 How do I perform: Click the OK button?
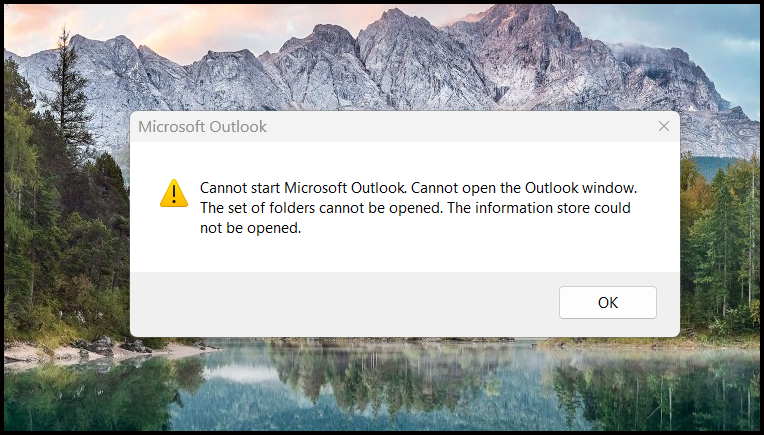[x=608, y=303]
